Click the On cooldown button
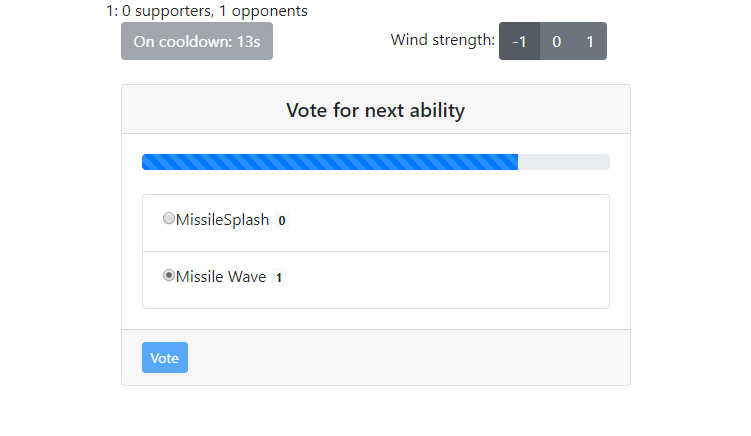This screenshot has width=751, height=436. (x=196, y=41)
